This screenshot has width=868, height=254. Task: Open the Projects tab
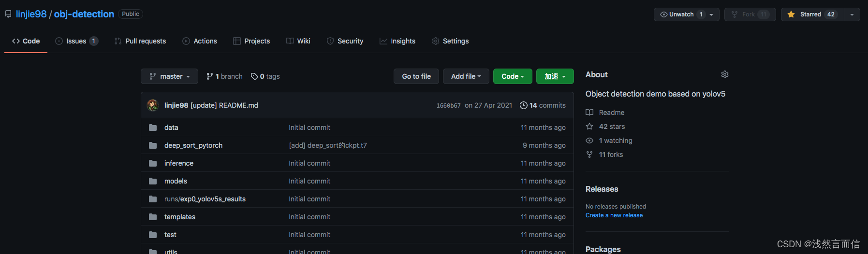[251, 41]
